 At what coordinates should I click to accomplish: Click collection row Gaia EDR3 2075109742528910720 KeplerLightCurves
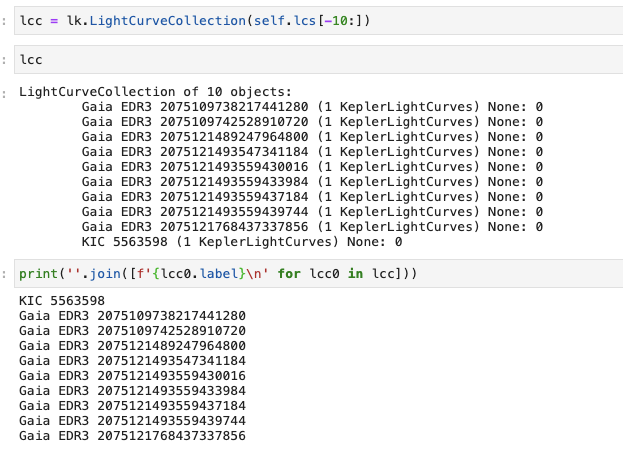click(312, 122)
